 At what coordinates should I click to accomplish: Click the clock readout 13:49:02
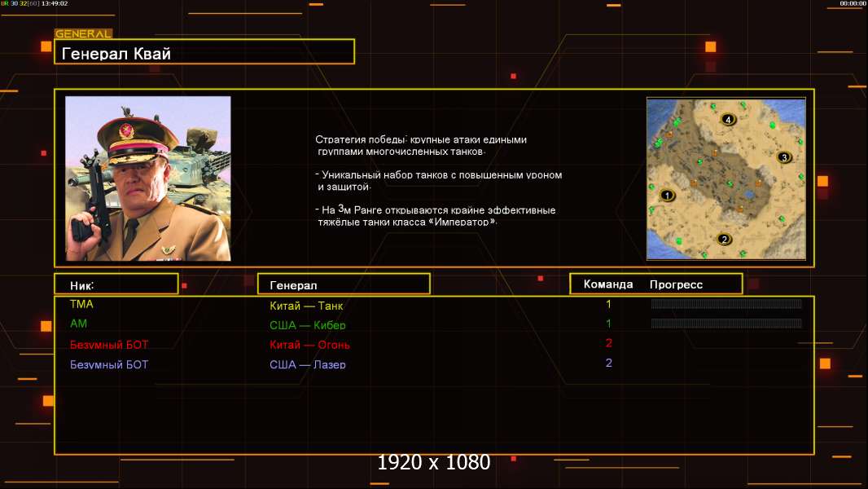55,4
